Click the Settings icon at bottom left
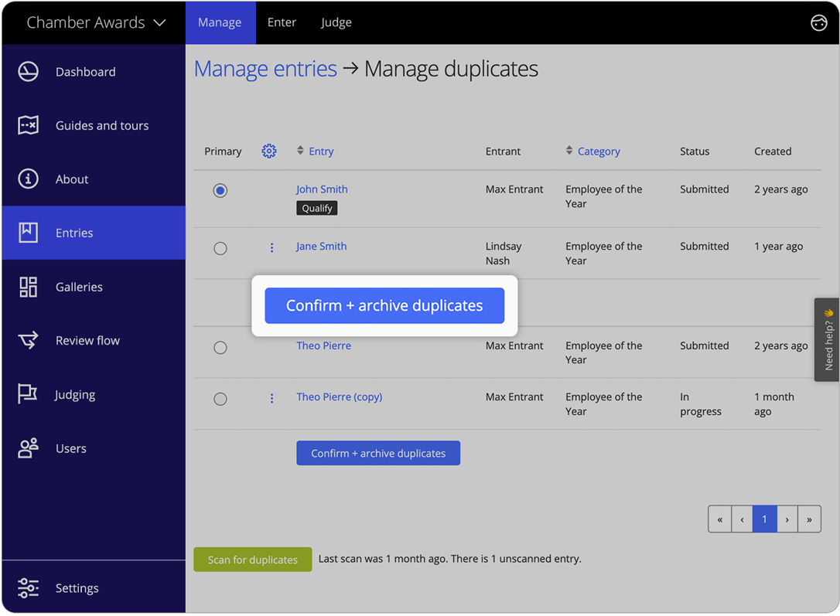 (28, 588)
